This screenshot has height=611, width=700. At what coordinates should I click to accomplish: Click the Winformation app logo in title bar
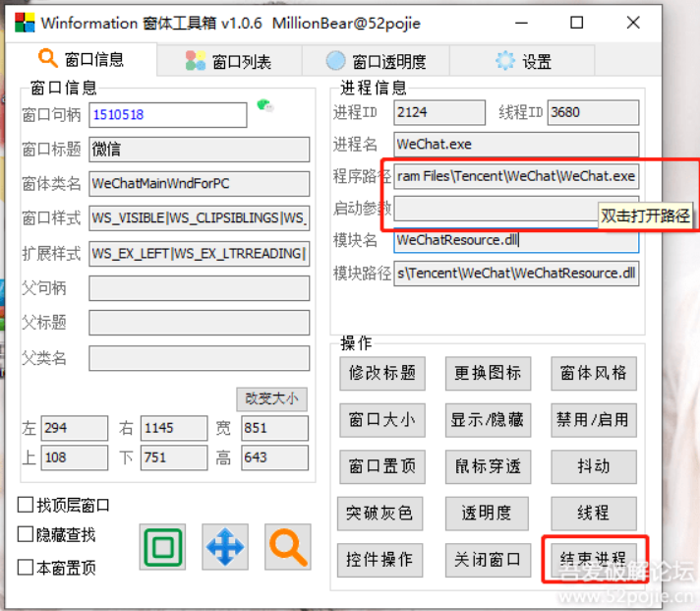25,23
